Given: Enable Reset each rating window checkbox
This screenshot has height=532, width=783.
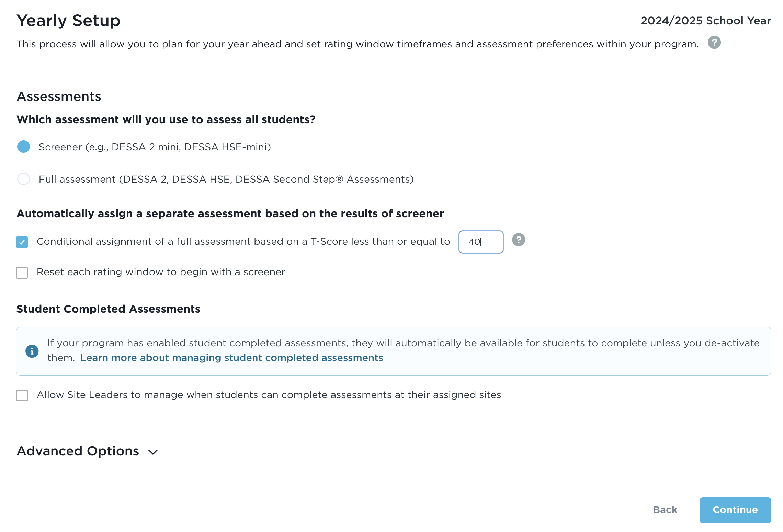Looking at the screenshot, I should pyautogui.click(x=22, y=273).
